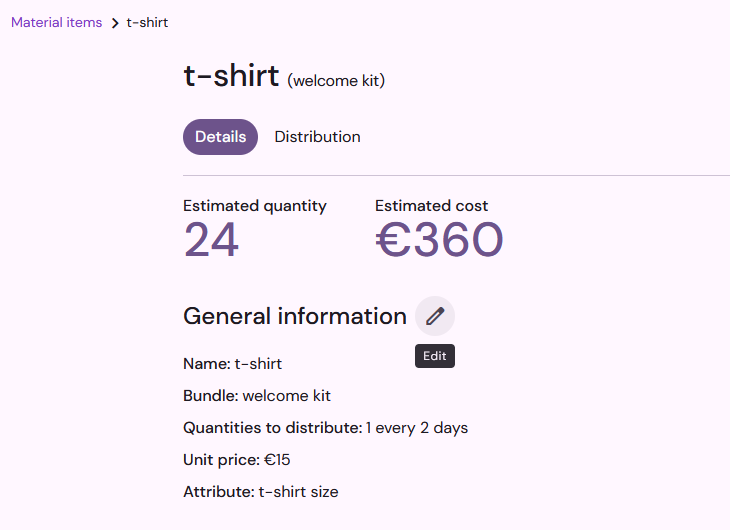
Task: Click the estimated quantity value 24
Action: pyautogui.click(x=211, y=240)
